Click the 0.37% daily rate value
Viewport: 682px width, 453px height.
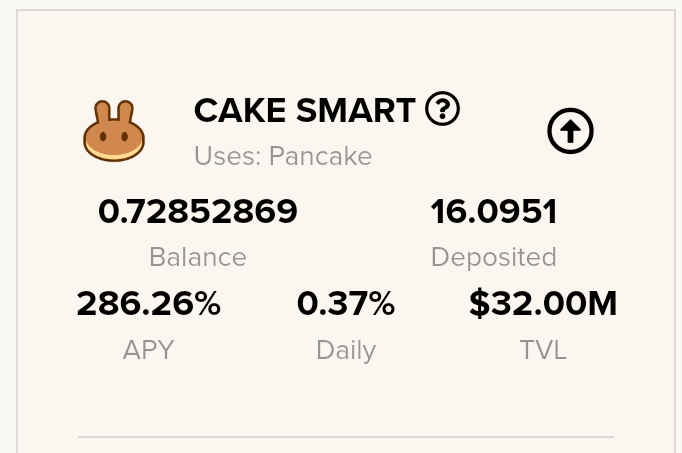(x=346, y=303)
